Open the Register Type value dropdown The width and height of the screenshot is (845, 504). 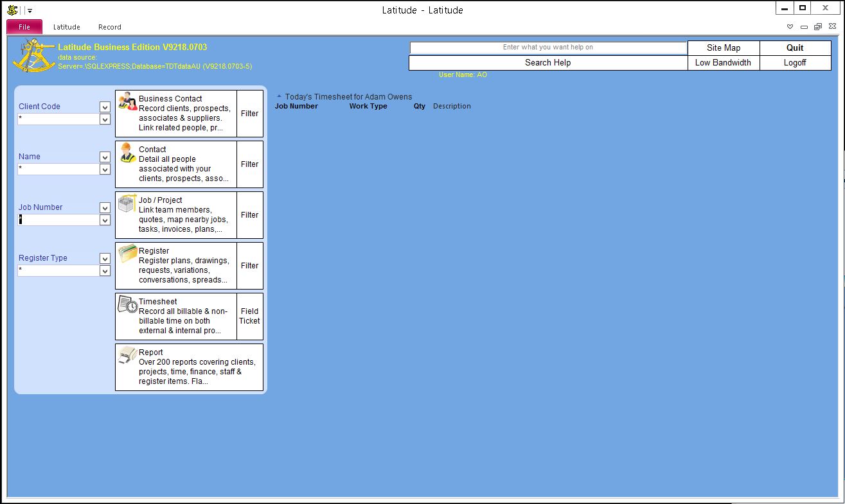click(105, 271)
